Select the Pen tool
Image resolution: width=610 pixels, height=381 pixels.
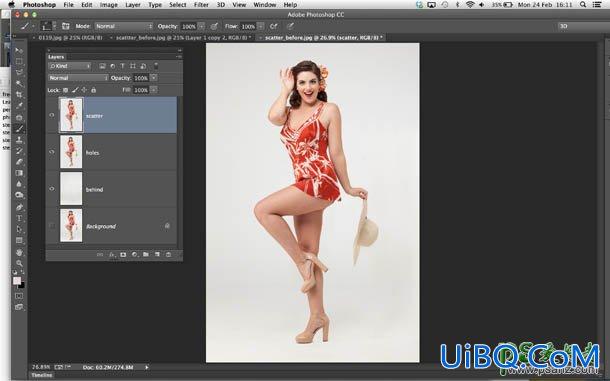[x=19, y=207]
